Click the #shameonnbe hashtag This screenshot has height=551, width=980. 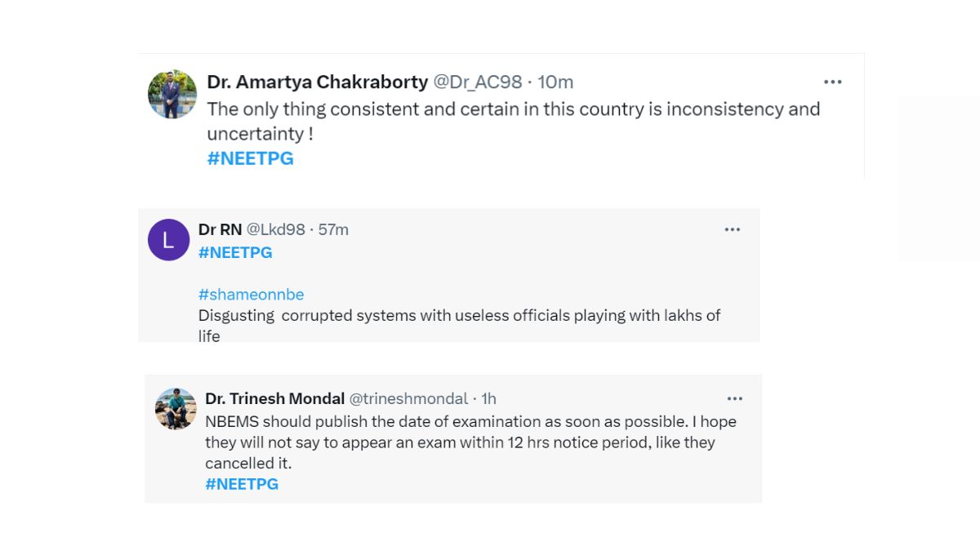click(x=251, y=295)
